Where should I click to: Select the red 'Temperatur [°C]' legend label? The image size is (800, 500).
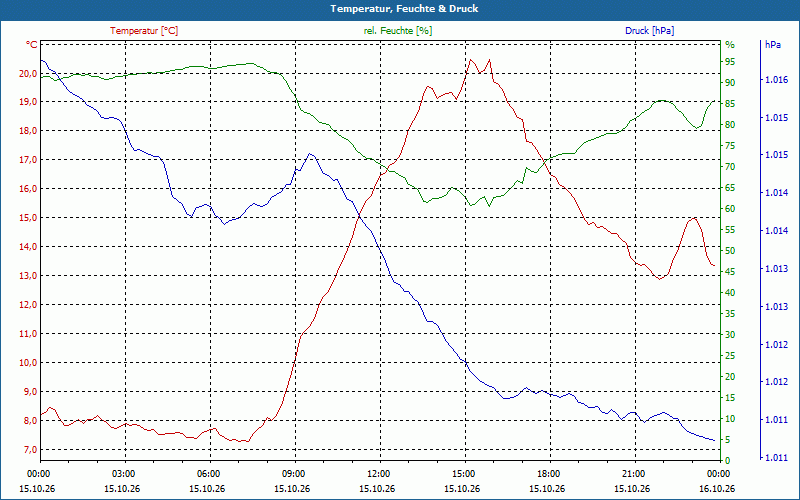144,31
